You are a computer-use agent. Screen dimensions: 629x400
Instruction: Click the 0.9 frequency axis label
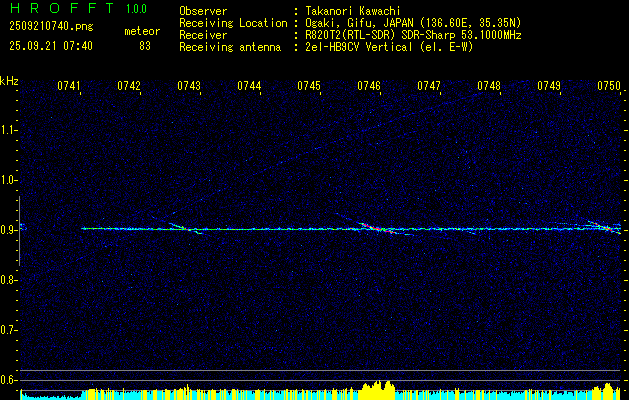click(x=9, y=230)
